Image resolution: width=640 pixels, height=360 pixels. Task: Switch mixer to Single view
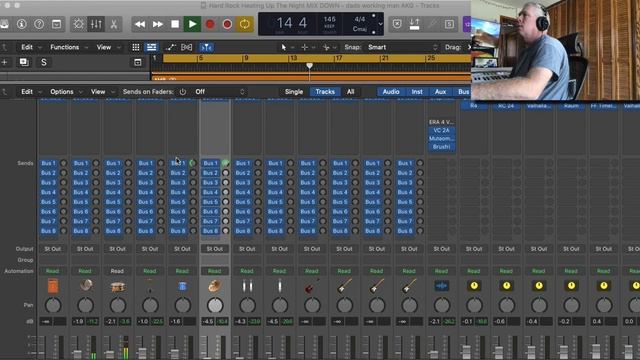tap(294, 92)
